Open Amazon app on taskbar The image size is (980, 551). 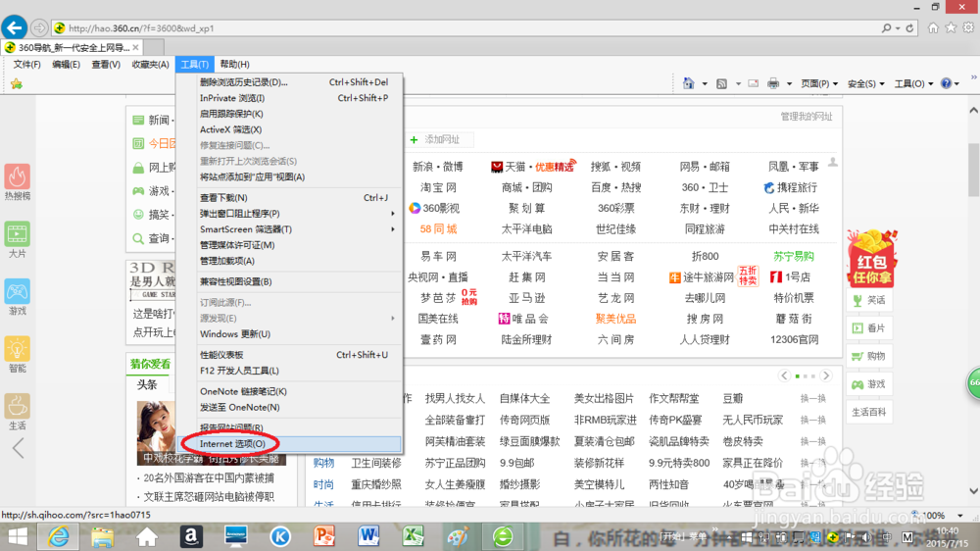click(191, 536)
